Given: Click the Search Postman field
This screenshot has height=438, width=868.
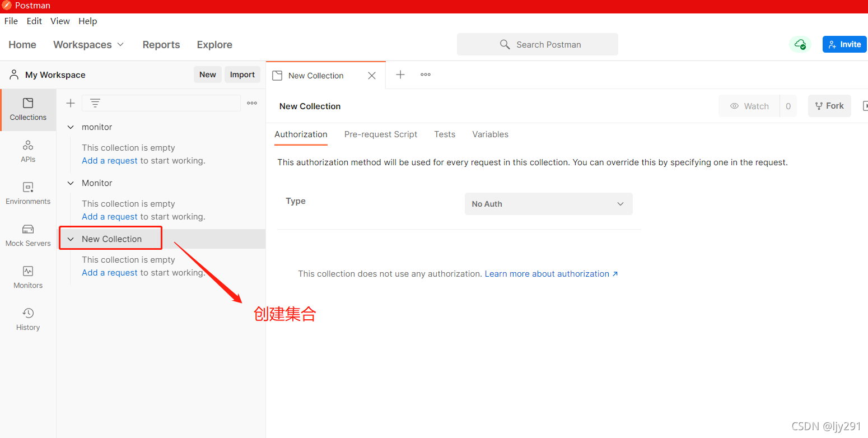Looking at the screenshot, I should click(537, 44).
